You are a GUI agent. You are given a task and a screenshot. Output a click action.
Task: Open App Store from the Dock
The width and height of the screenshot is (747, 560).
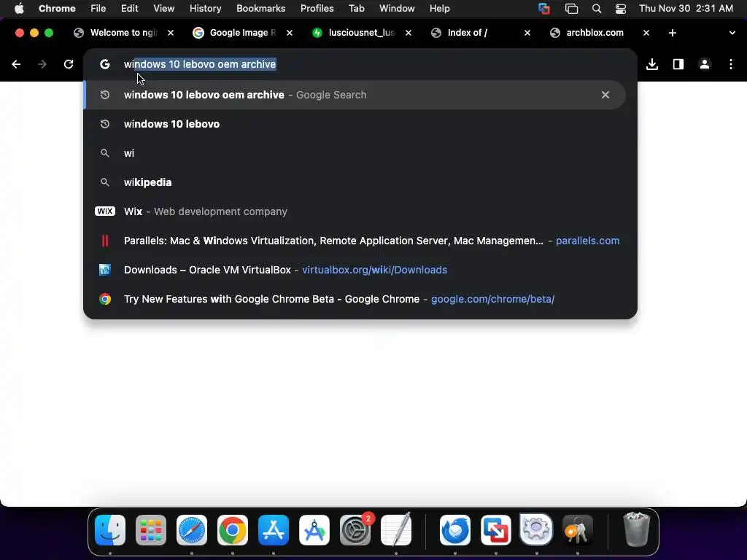click(x=274, y=530)
